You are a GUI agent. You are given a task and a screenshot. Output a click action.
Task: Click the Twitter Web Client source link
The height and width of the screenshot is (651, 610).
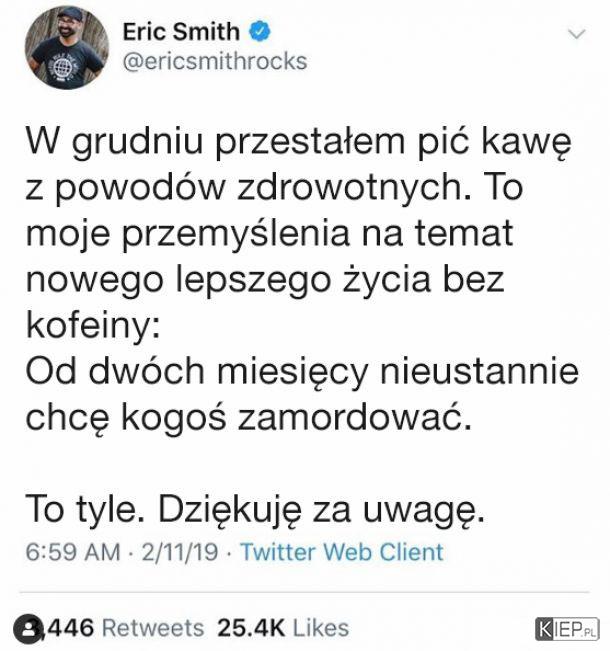coord(342,552)
